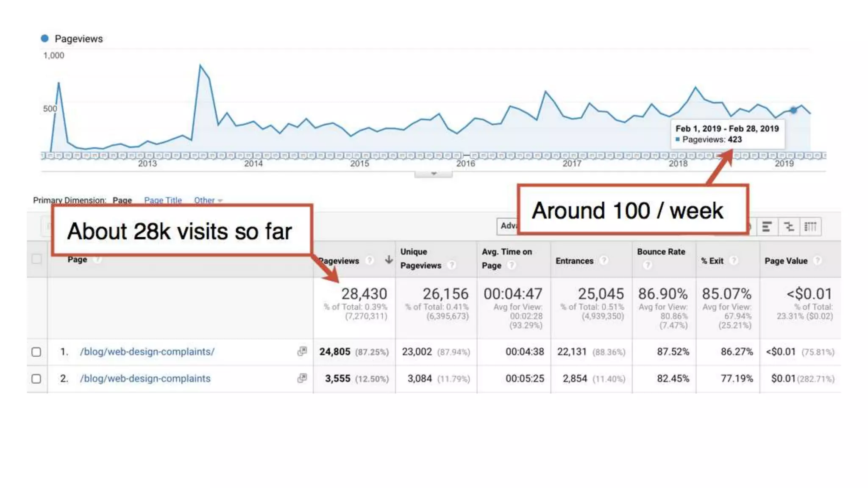The width and height of the screenshot is (868, 488).
Task: Check row 2 /blog/web-design-complaints checkbox
Action: [x=36, y=379]
